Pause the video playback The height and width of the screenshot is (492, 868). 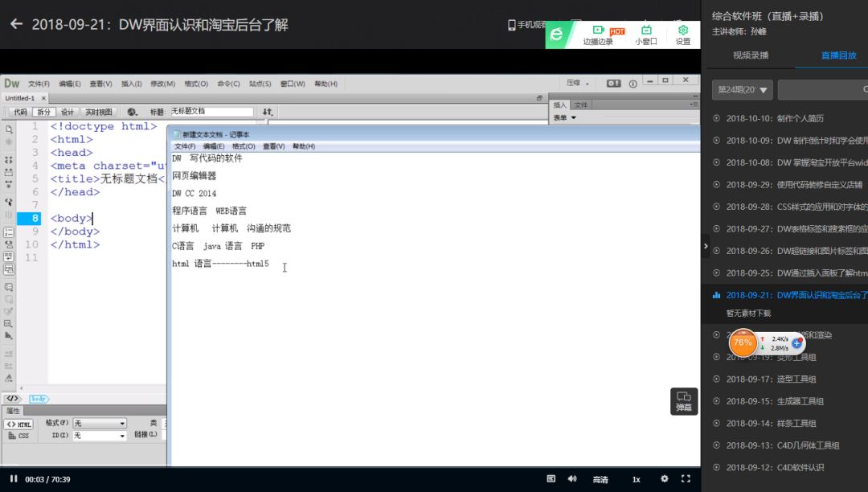pos(14,479)
